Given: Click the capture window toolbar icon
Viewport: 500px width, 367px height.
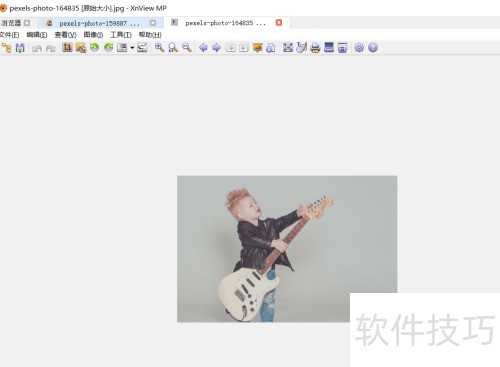Looking at the screenshot, I should click(342, 48).
